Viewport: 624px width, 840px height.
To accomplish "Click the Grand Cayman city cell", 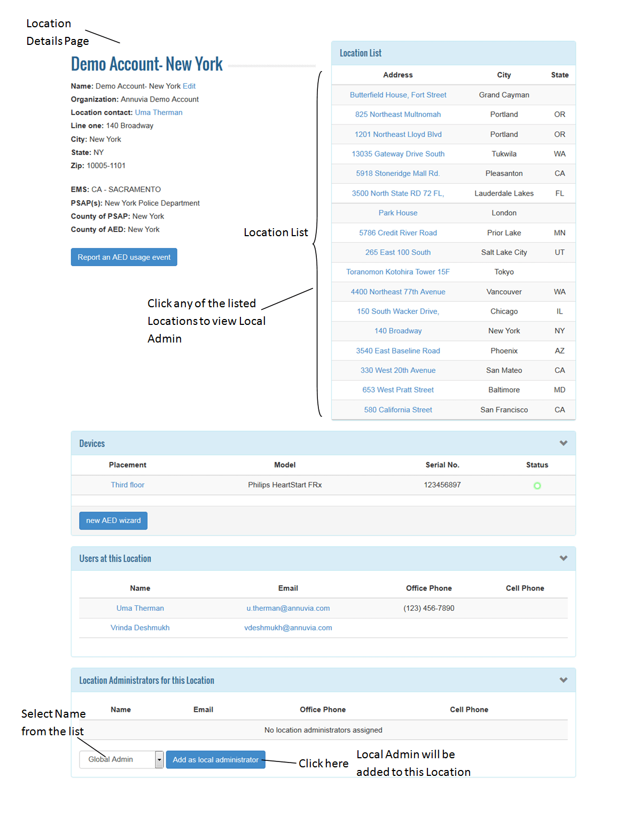I will pyautogui.click(x=504, y=95).
